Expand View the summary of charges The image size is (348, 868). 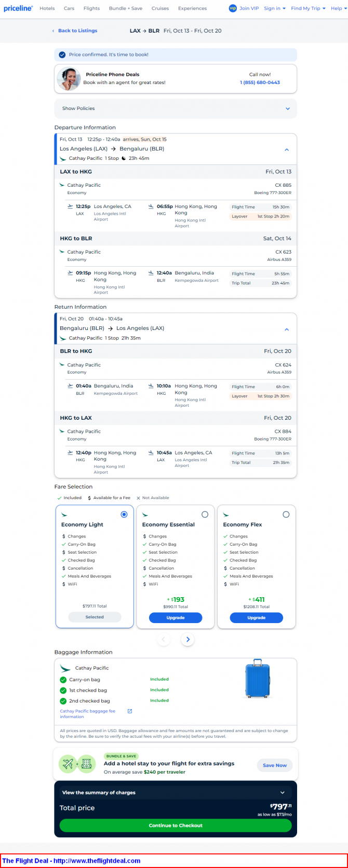(x=176, y=793)
